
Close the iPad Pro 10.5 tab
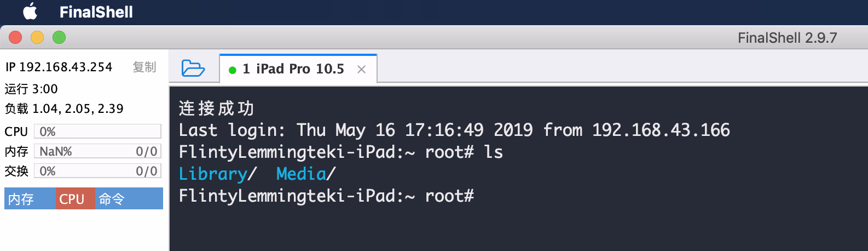[361, 69]
